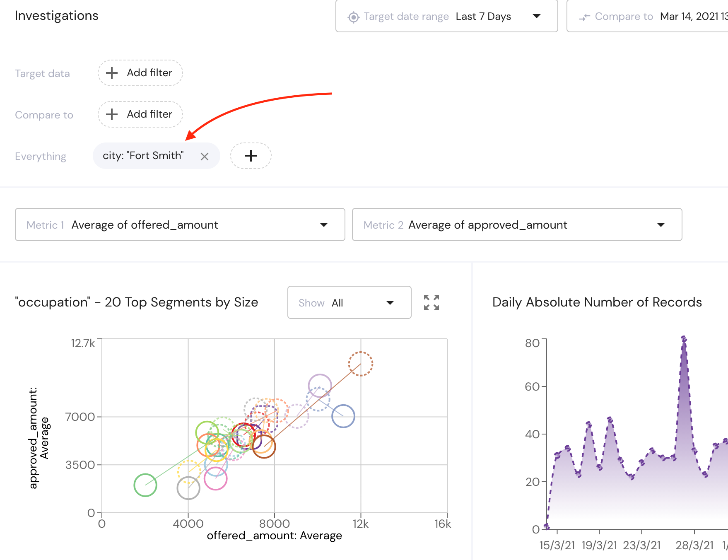This screenshot has height=560, width=728.
Task: Open Metric 1 offered_amount dropdown
Action: tap(180, 224)
